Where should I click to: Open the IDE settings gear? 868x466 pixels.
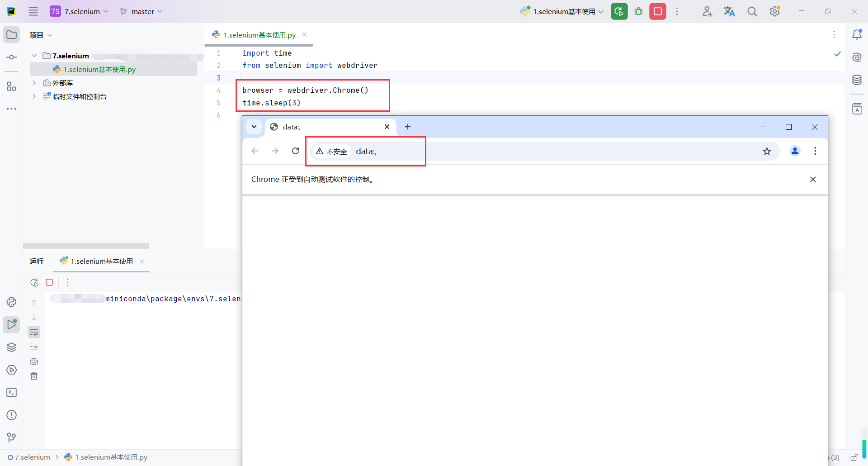(775, 11)
